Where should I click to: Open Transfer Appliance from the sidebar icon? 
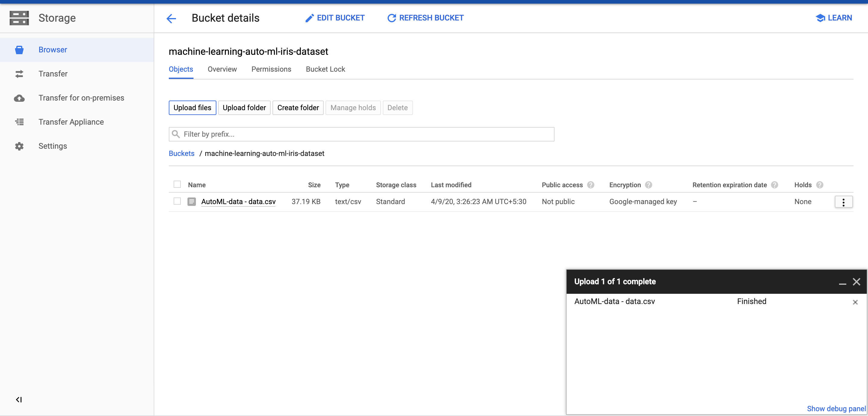19,122
